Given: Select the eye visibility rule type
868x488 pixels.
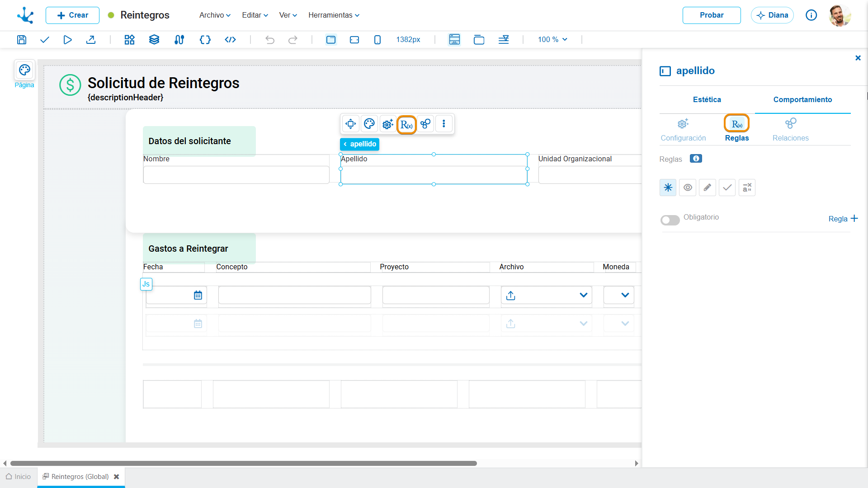Looking at the screenshot, I should (688, 188).
